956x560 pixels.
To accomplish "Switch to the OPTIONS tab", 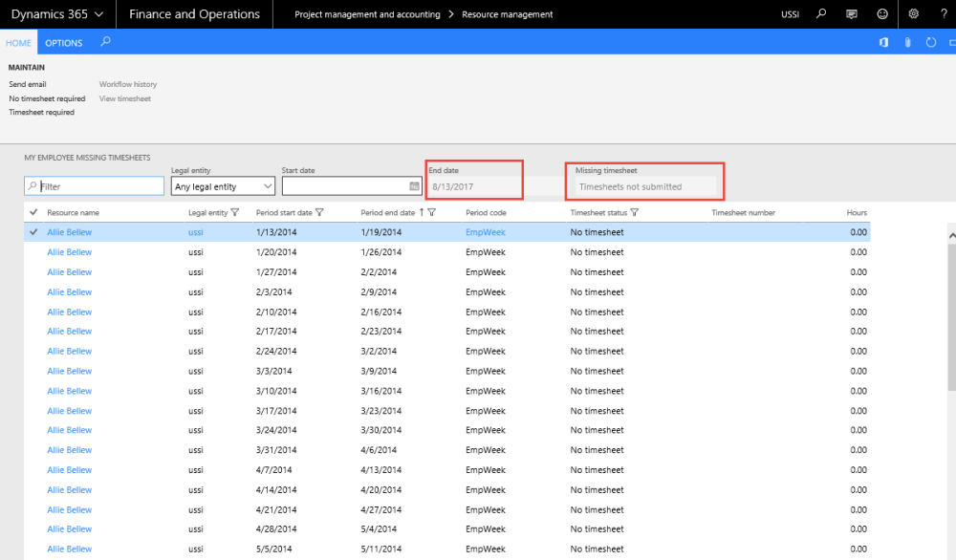I will 64,43.
